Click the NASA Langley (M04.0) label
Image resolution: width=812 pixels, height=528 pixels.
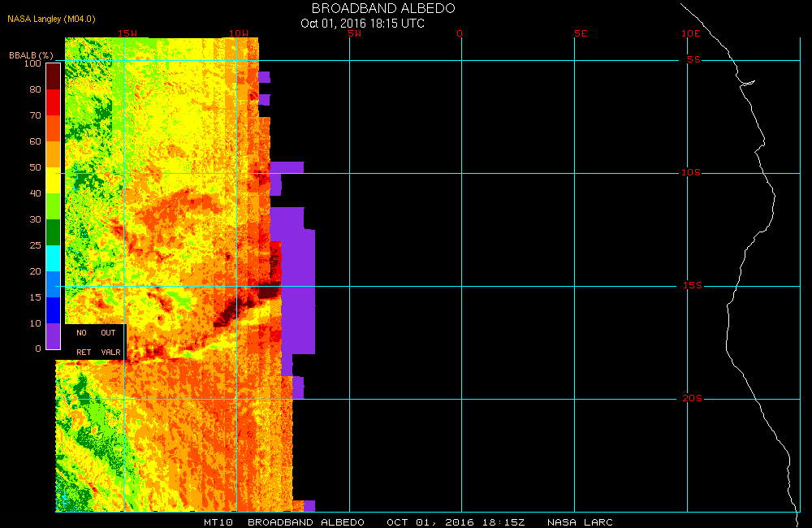coord(51,19)
